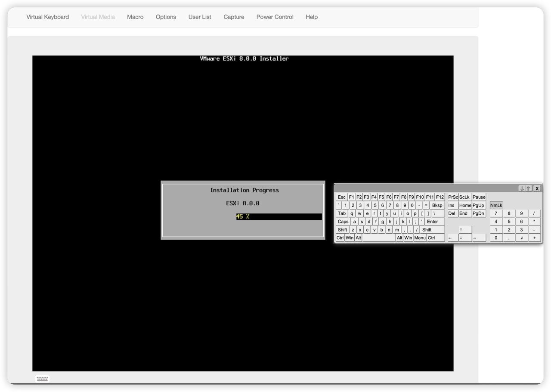The height and width of the screenshot is (392, 551).
Task: Click the left arrow key on virtual keyboard
Action: click(452, 238)
